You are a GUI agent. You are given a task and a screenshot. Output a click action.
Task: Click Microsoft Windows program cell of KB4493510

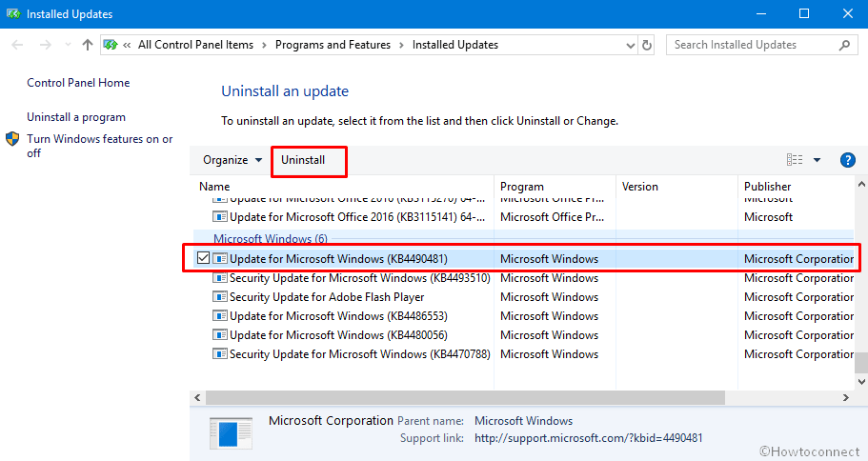(x=549, y=278)
